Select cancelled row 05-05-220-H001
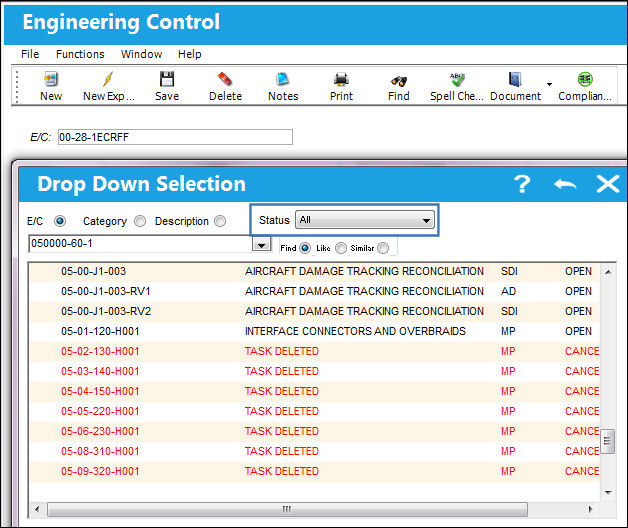The width and height of the screenshot is (628, 528). (314, 412)
